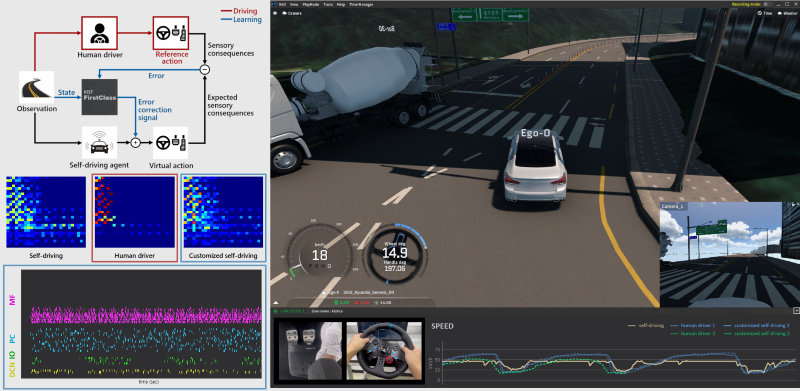Viewport: 800px width, 391px height.
Task: Click the Ego-0 vehicle label
Action: pyautogui.click(x=536, y=133)
